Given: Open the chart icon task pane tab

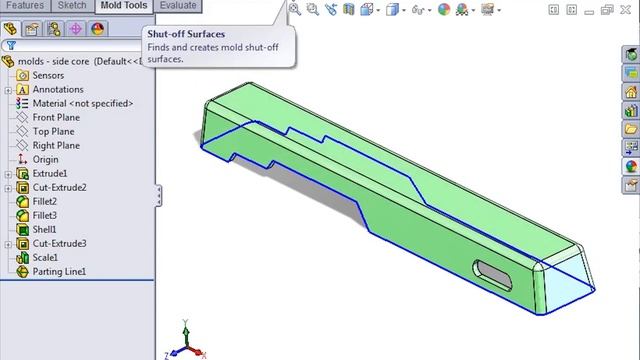Looking at the screenshot, I should 631,111.
